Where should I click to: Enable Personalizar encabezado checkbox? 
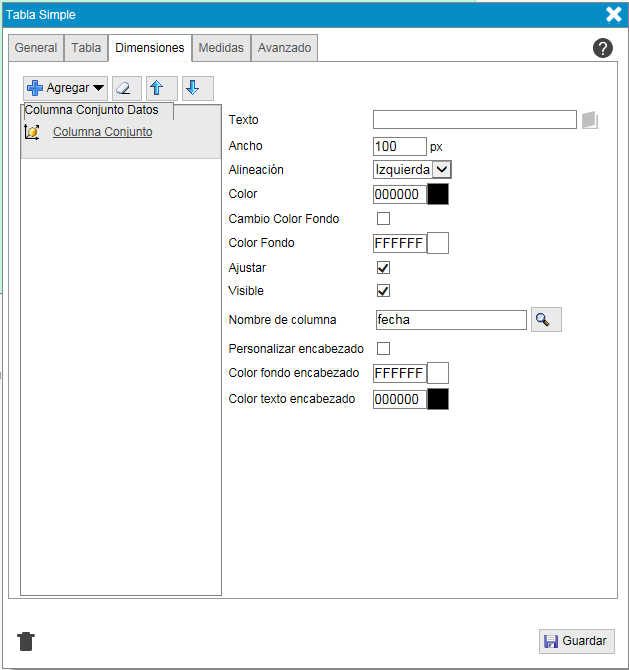click(x=383, y=349)
